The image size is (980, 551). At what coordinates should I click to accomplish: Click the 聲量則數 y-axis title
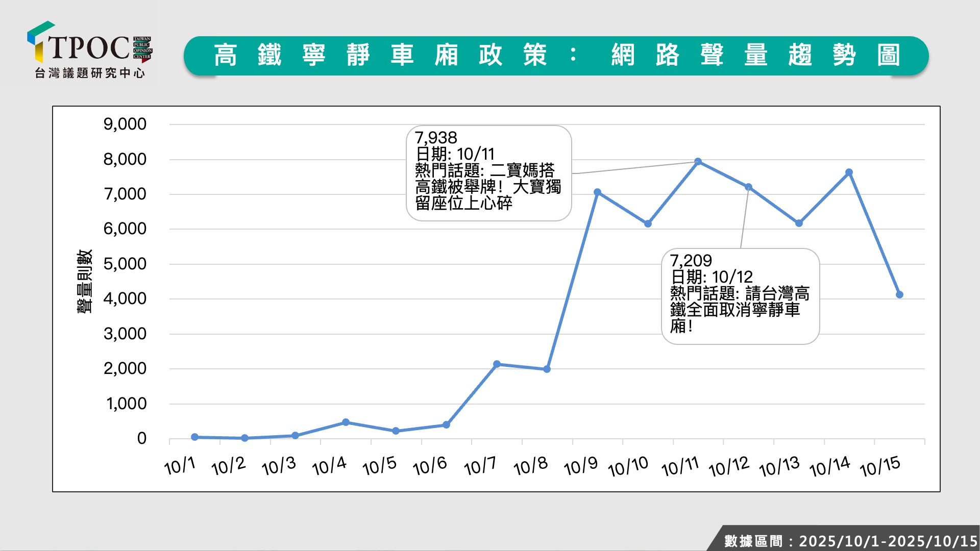[84, 281]
